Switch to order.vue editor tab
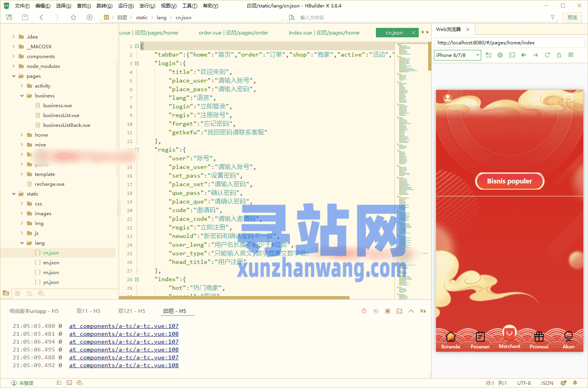This screenshot has width=588, height=388. click(233, 33)
